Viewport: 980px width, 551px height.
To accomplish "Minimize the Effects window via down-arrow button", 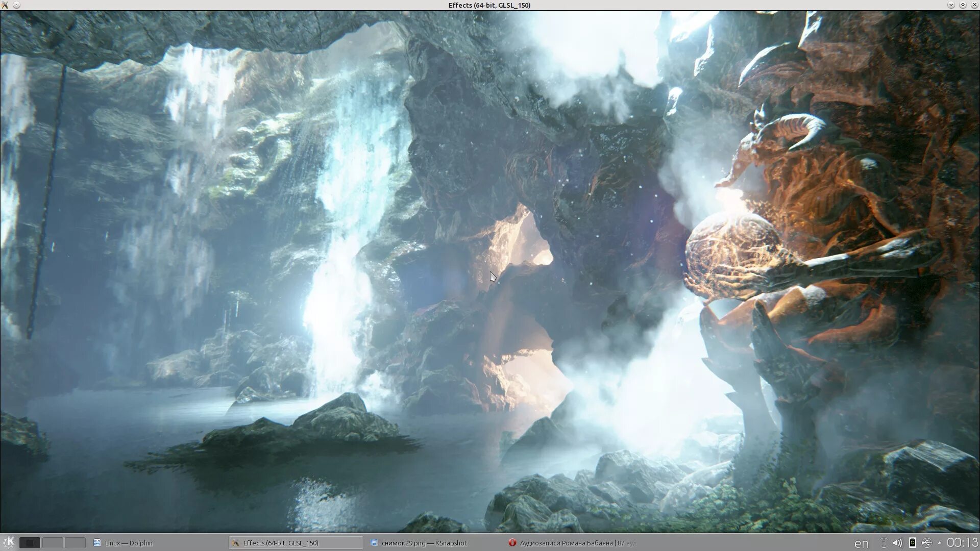I will [951, 5].
